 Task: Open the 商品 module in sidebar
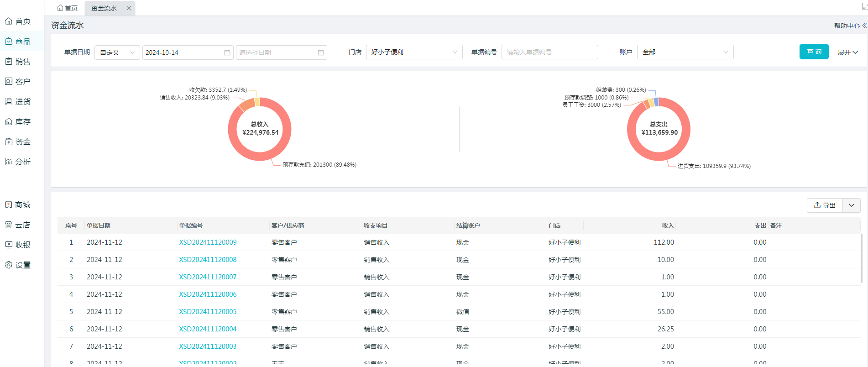pos(18,42)
